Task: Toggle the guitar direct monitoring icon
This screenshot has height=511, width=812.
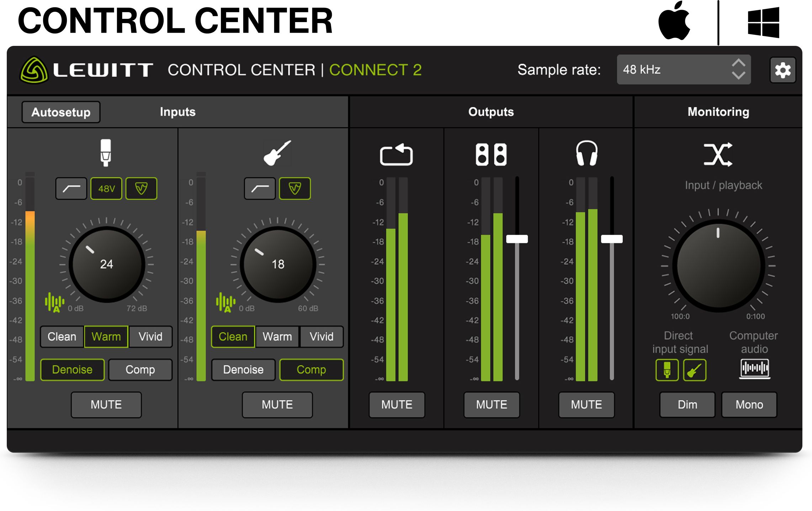Action: coord(694,370)
